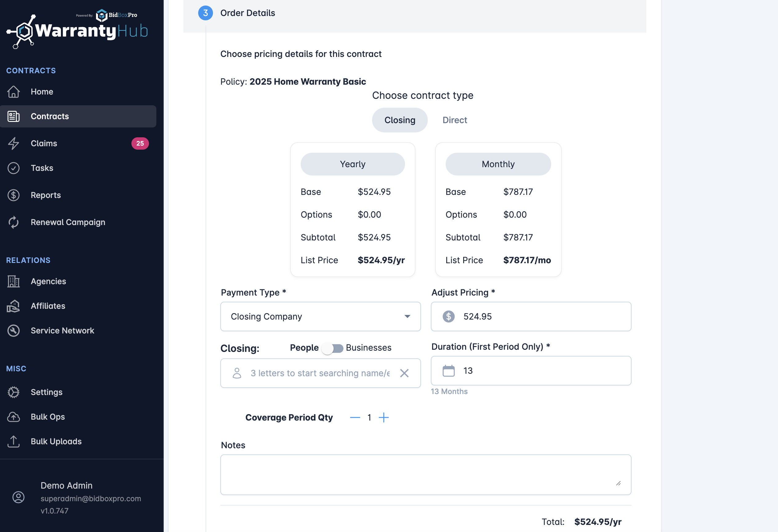Decrease Coverage Period Qty with minus
This screenshot has height=532, width=778.
click(x=355, y=417)
